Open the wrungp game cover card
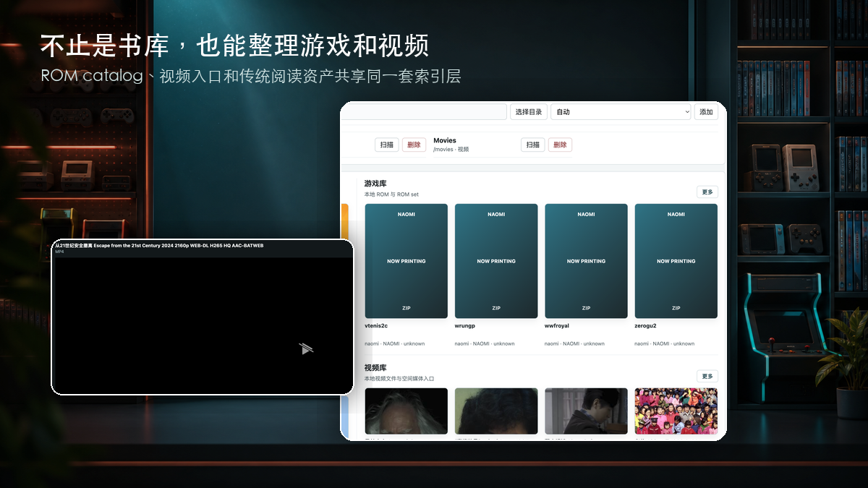This screenshot has height=488, width=868. tap(496, 261)
